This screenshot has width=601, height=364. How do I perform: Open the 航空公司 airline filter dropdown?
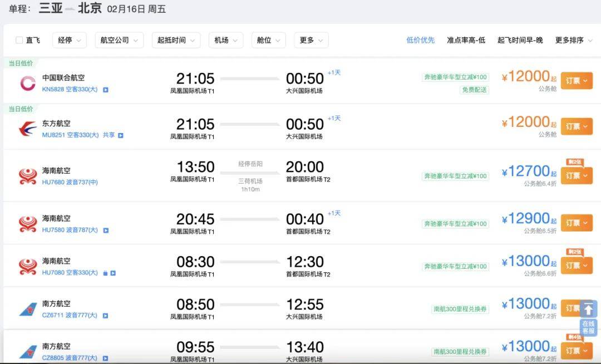click(119, 40)
